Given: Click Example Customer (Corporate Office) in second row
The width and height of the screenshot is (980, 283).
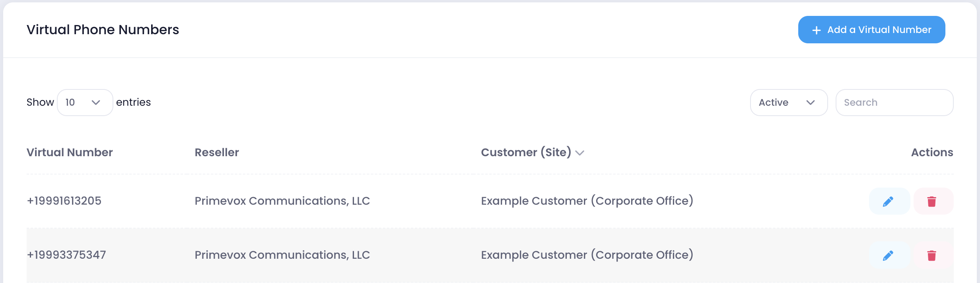Looking at the screenshot, I should [x=587, y=255].
